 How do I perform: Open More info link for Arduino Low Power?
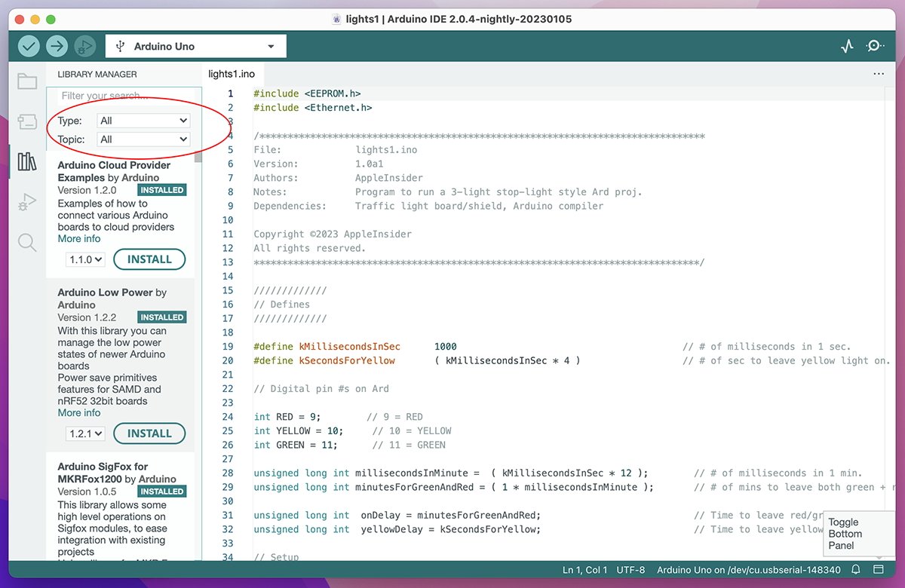(79, 413)
